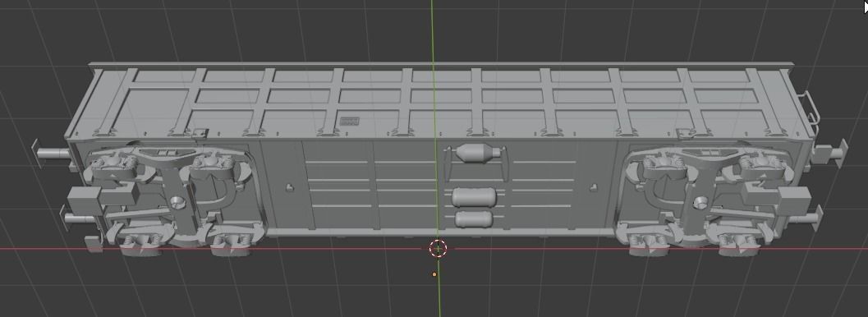The width and height of the screenshot is (868, 317).
Task: Select the larger air tank under the car
Action: pyautogui.click(x=474, y=197)
